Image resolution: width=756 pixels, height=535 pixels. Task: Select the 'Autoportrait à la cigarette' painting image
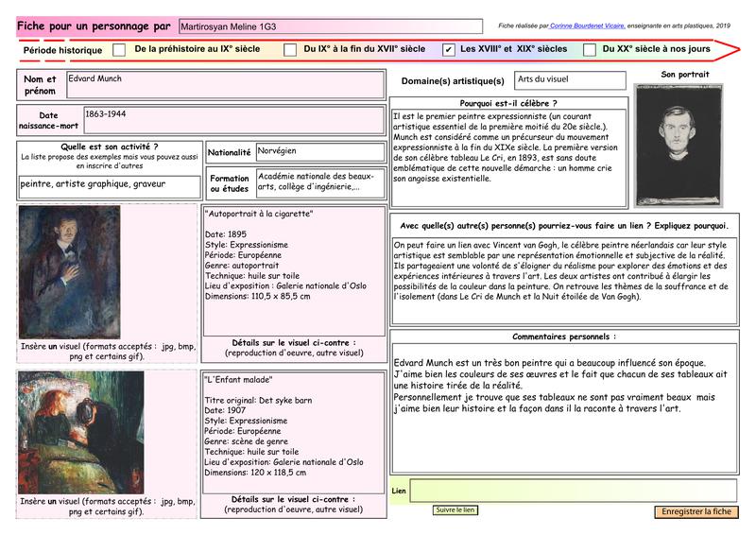69,272
